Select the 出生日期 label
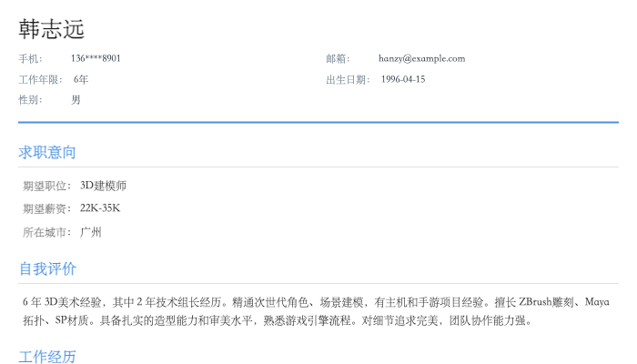 coord(348,79)
